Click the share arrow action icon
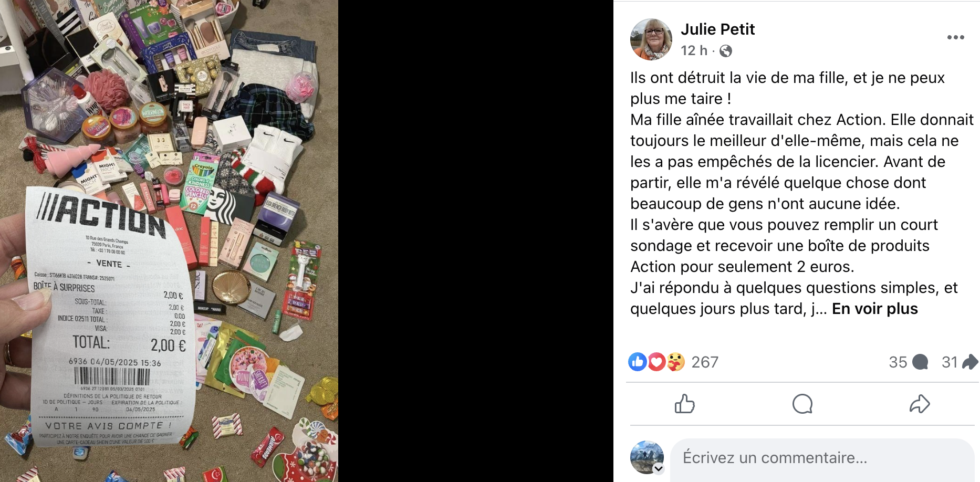Image resolution: width=980 pixels, height=482 pixels. point(920,404)
